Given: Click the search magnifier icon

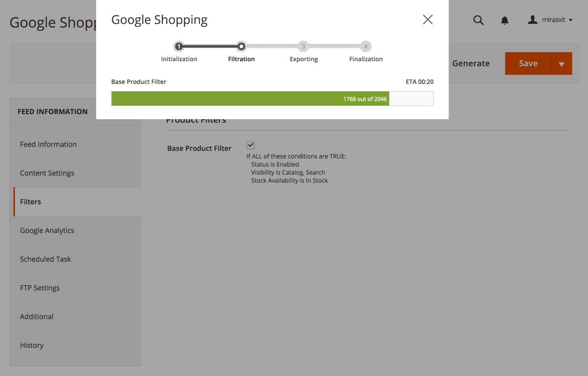Looking at the screenshot, I should coord(478,20).
